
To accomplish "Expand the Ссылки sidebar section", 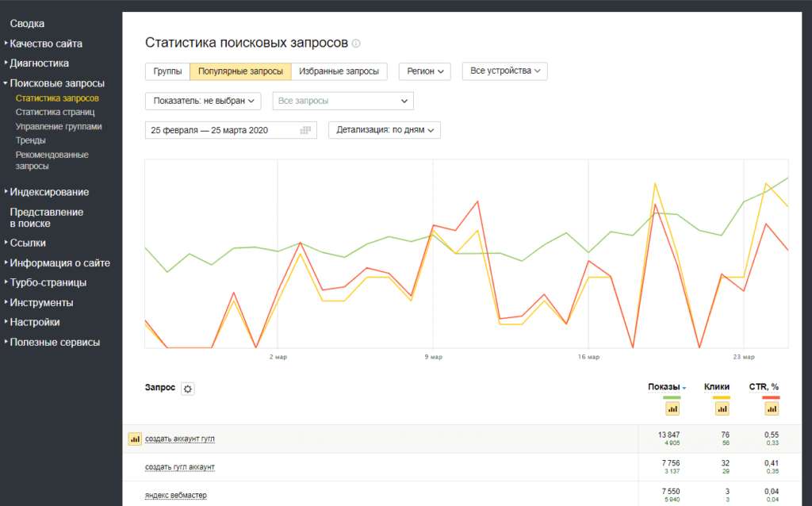I will (25, 243).
